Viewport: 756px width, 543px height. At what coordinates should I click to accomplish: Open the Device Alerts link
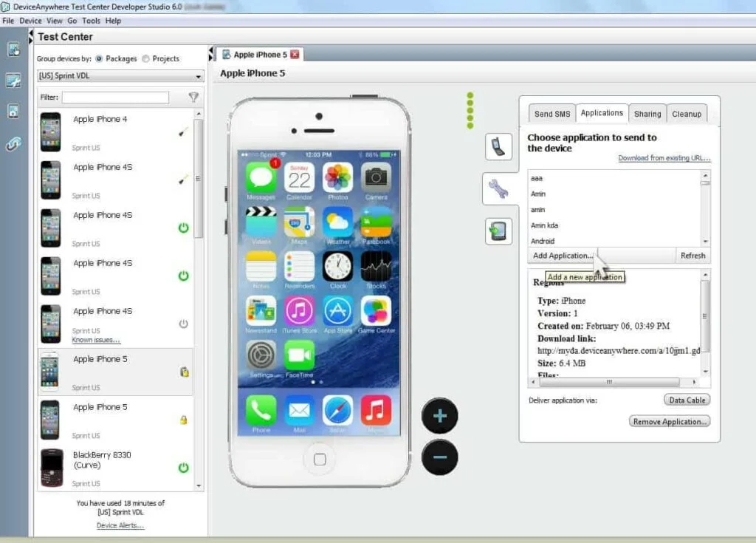click(x=120, y=525)
